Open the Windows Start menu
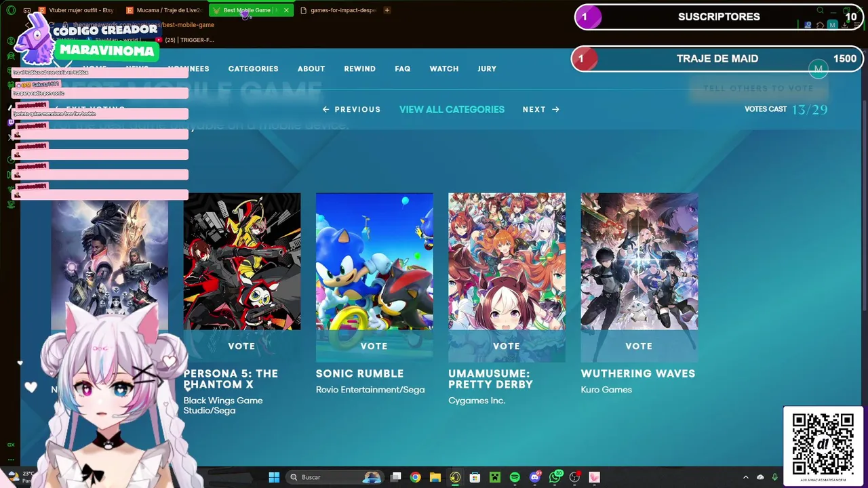This screenshot has height=488, width=868. [x=274, y=477]
